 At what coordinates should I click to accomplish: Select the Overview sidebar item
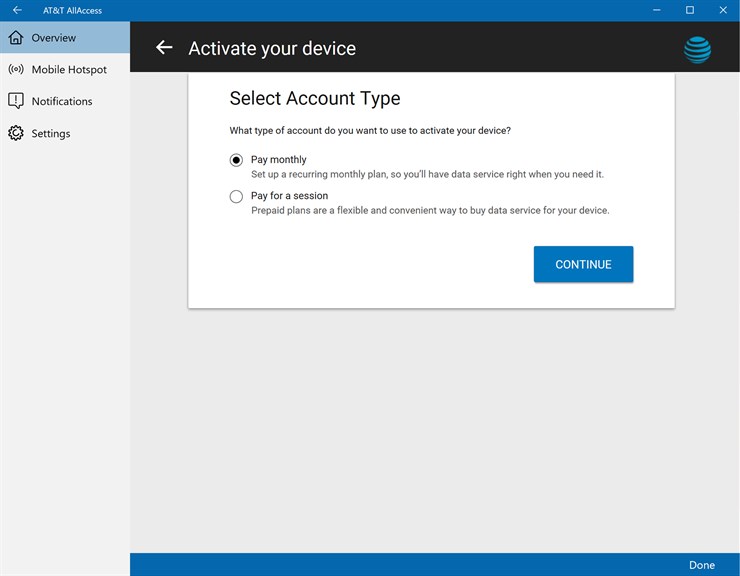[65, 37]
